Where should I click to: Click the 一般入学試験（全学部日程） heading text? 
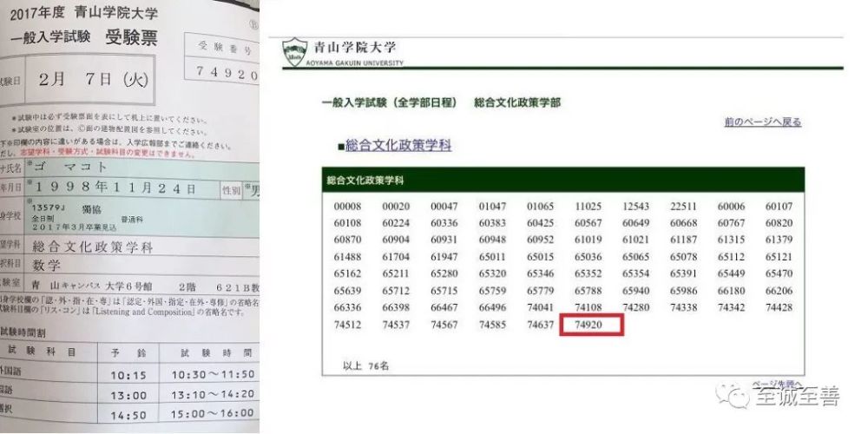pyautogui.click(x=390, y=103)
